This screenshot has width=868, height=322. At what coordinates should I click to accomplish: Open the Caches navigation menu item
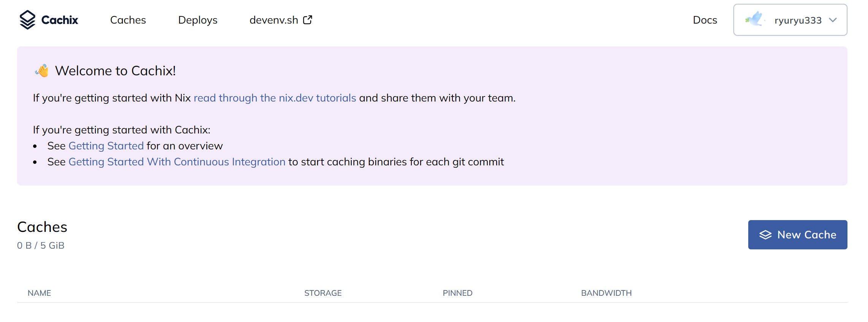point(128,20)
